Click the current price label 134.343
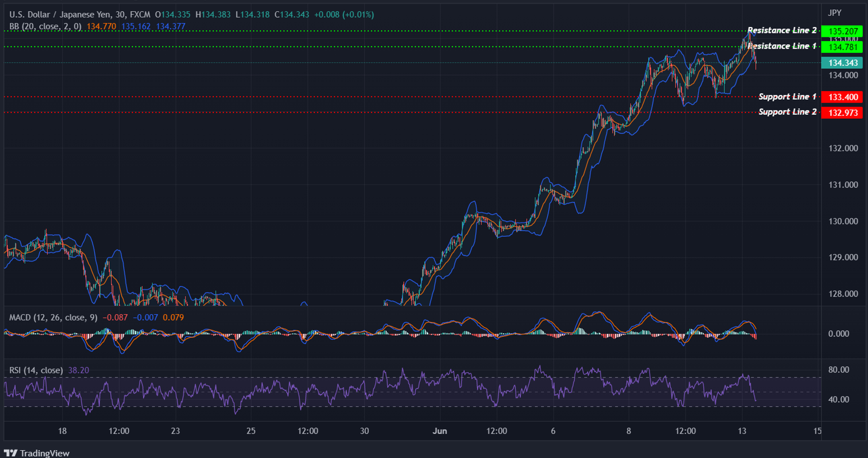Image resolution: width=868 pixels, height=458 pixels. pyautogui.click(x=842, y=63)
